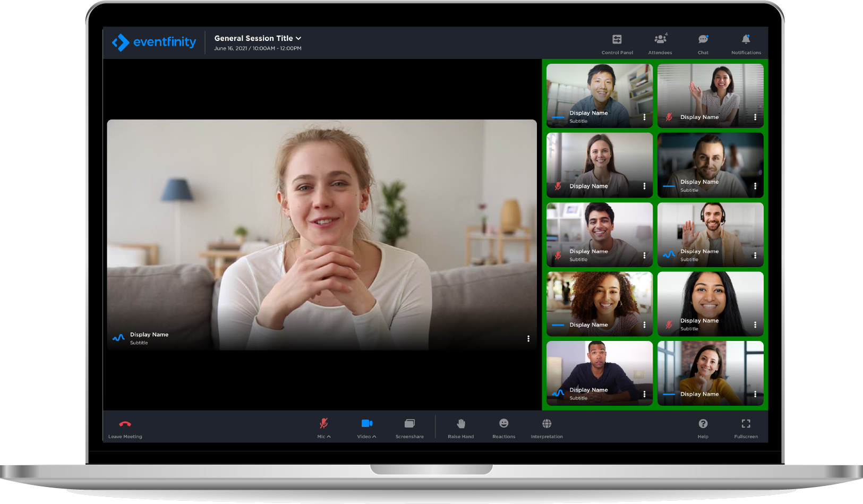Open three-dot menu on main speaker video

click(528, 338)
